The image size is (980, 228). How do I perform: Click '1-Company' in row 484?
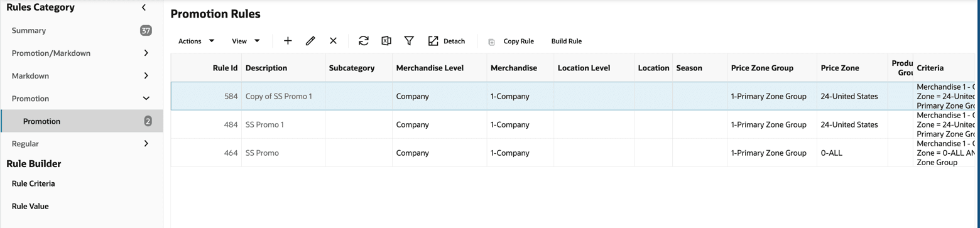[x=510, y=125]
